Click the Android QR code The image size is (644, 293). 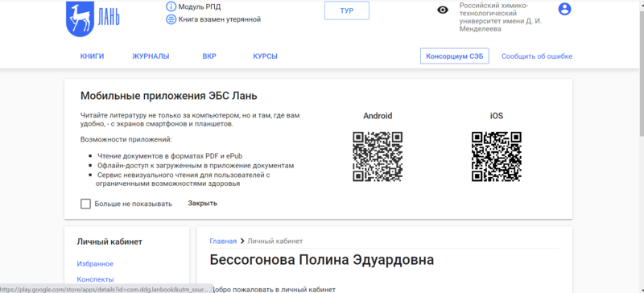[x=378, y=157]
